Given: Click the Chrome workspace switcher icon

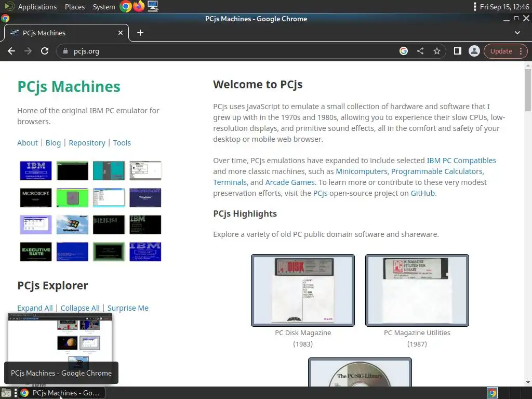Looking at the screenshot, I should (493, 393).
